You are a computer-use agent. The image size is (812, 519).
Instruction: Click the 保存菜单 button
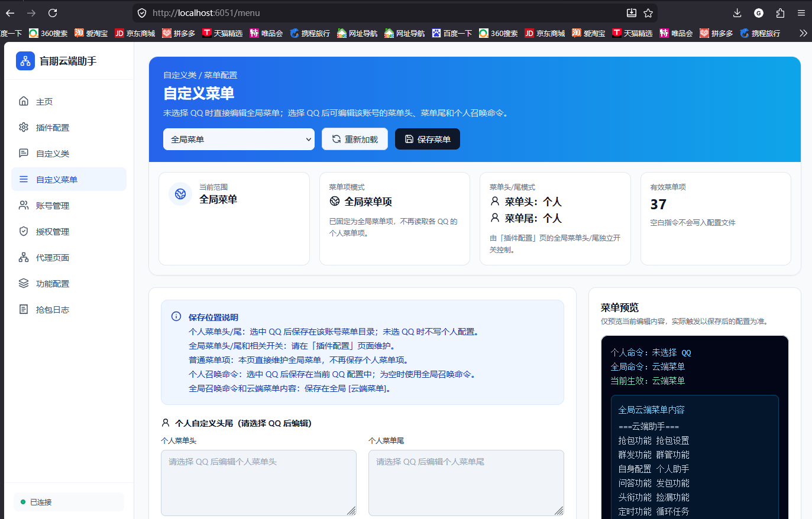click(428, 139)
